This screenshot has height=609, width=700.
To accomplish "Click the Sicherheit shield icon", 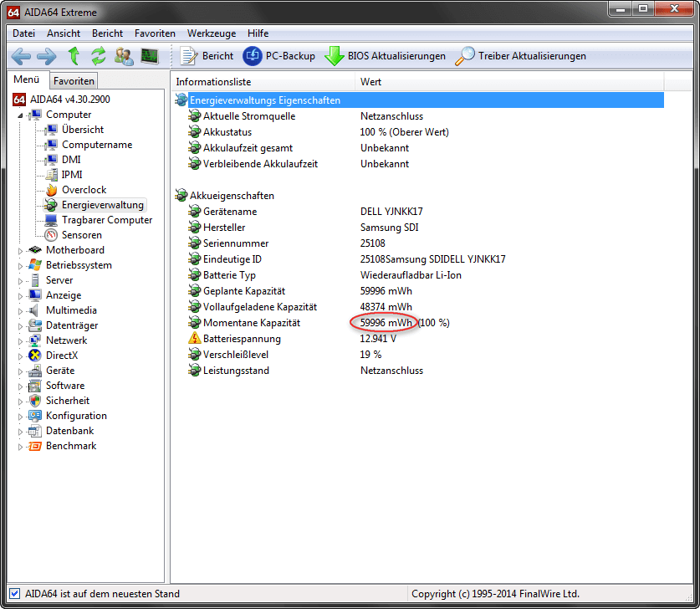I will coord(35,401).
